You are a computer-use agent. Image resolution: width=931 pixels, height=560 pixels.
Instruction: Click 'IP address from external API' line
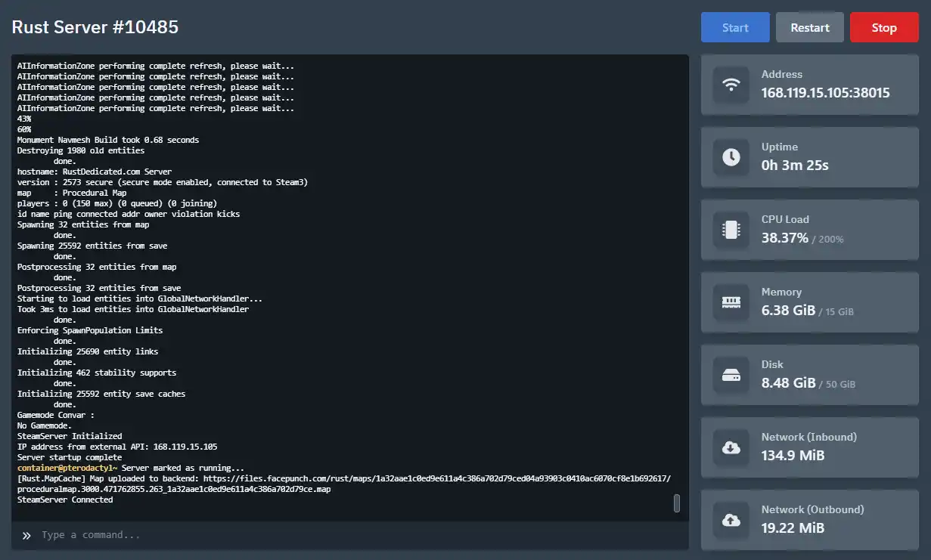[117, 447]
